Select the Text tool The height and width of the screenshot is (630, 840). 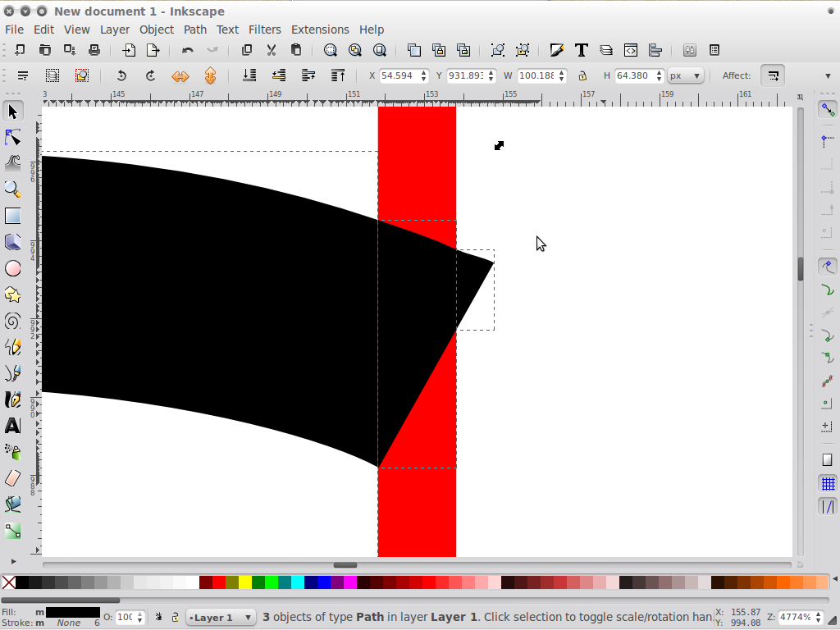13,426
